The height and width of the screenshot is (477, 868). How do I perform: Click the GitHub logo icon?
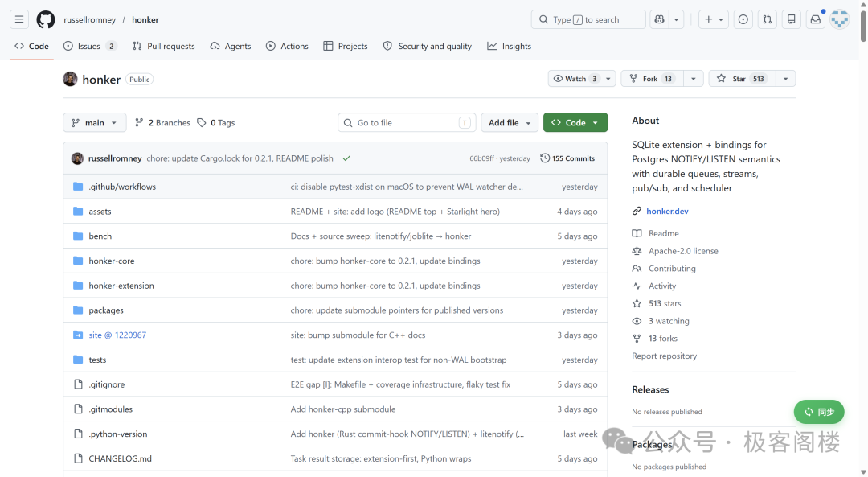click(x=45, y=19)
